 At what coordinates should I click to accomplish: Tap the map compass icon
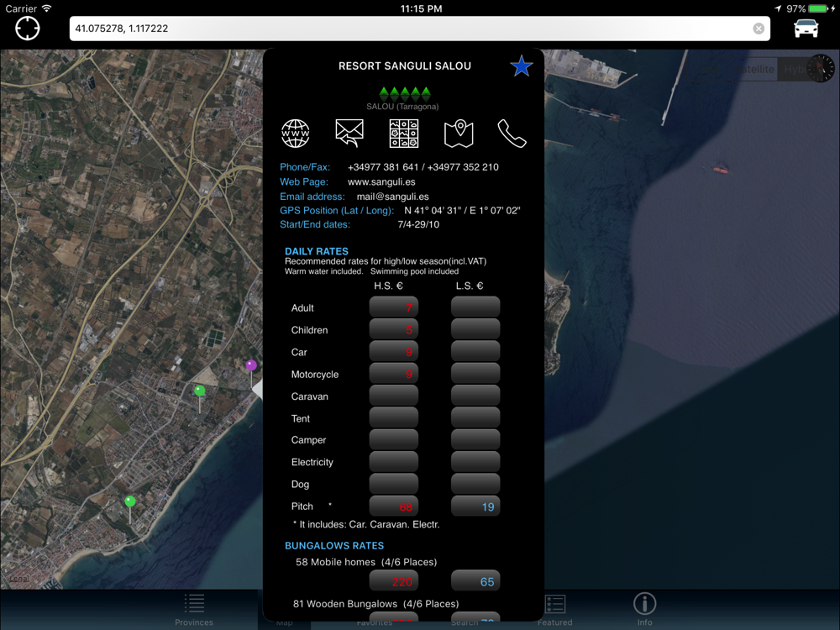(x=820, y=68)
